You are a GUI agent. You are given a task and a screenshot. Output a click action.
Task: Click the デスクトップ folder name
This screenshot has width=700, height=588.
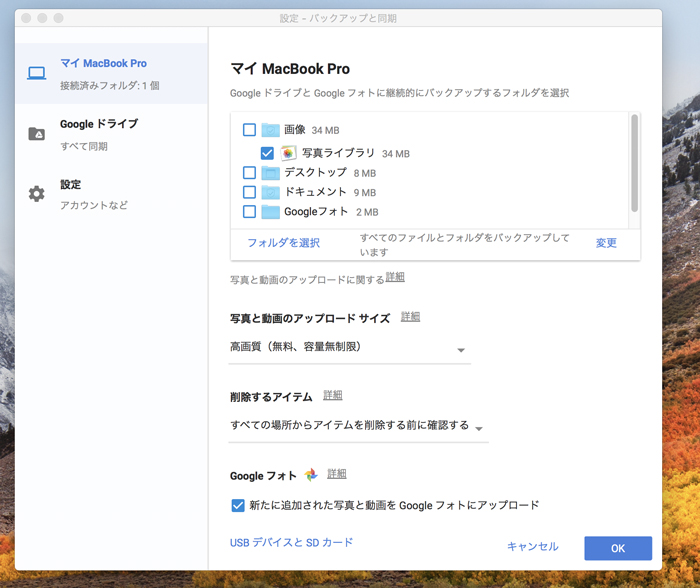[315, 172]
